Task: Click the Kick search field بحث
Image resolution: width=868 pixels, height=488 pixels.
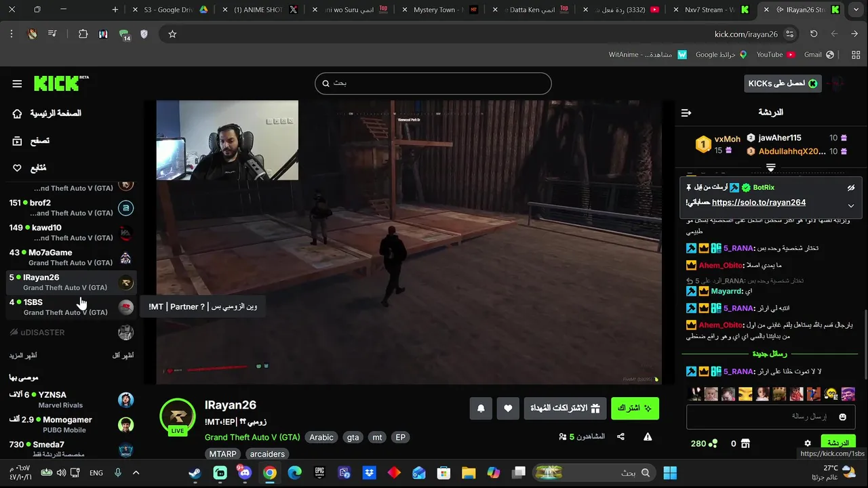Action: tap(433, 83)
